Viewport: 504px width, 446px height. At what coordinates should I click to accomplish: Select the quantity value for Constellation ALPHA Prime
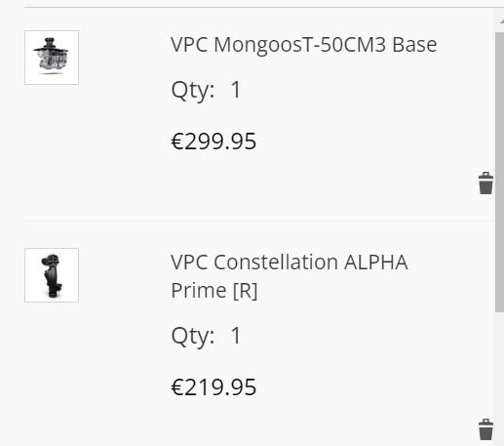pyautogui.click(x=236, y=336)
